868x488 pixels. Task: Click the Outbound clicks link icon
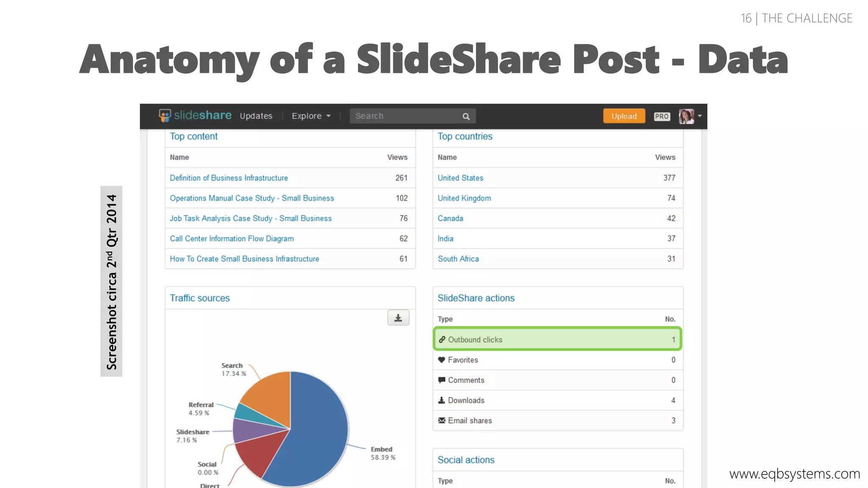442,339
